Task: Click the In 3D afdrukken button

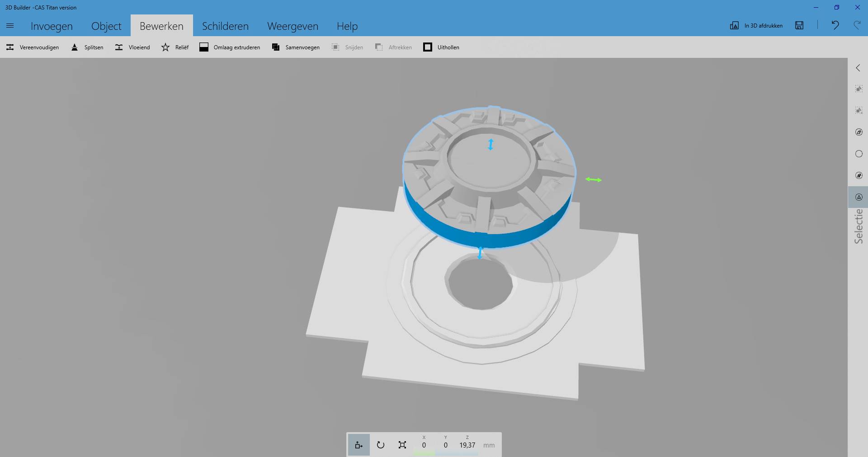Action: (756, 26)
